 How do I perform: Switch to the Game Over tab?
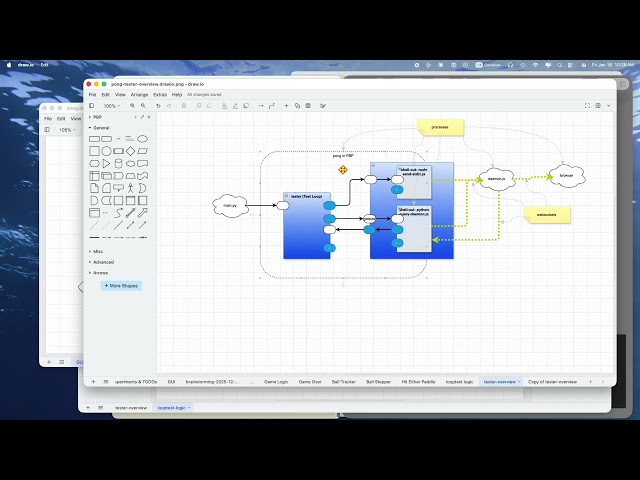coord(310,382)
